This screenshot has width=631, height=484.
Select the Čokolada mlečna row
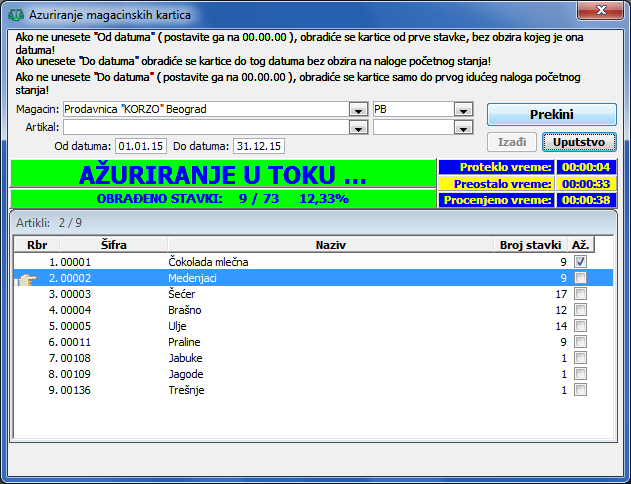(313, 262)
